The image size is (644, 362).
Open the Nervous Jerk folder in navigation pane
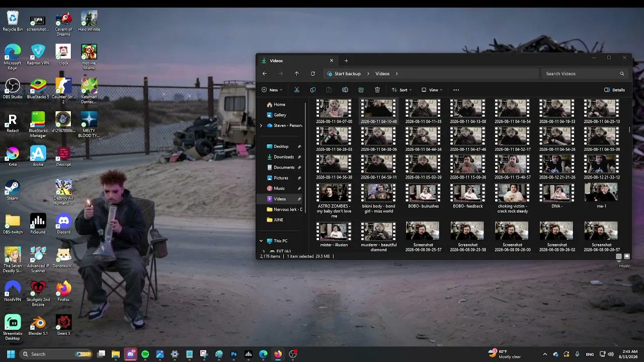[x=285, y=209]
